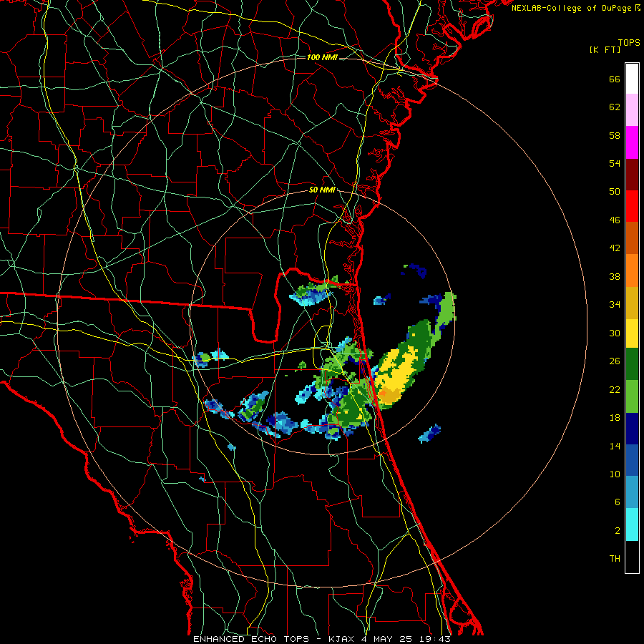Image resolution: width=644 pixels, height=644 pixels.
Task: Click the '22' legend value label
Action: pyautogui.click(x=615, y=390)
